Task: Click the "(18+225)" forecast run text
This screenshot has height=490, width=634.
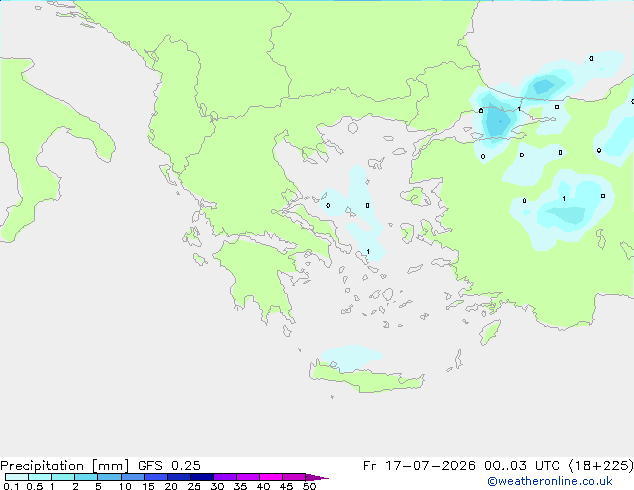Action: point(601,466)
